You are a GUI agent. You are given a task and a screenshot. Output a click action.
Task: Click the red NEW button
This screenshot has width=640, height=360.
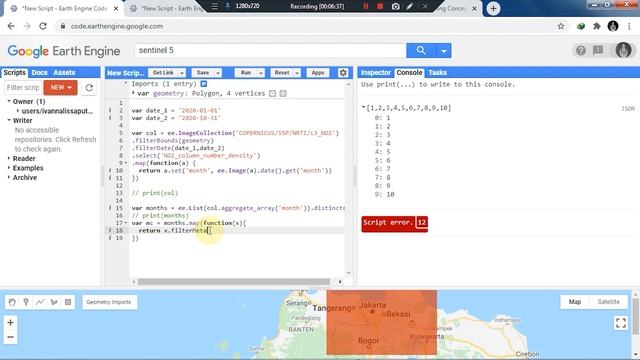pyautogui.click(x=60, y=87)
